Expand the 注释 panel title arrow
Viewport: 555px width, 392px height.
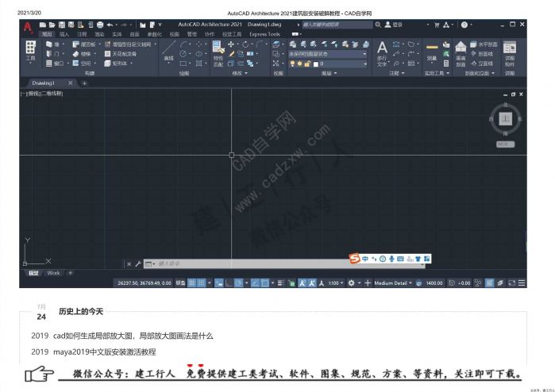[x=403, y=73]
